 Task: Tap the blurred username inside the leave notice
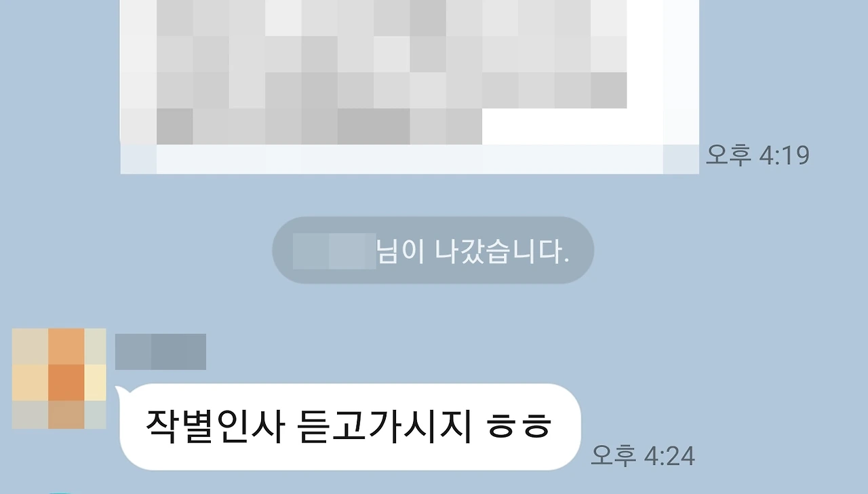334,251
